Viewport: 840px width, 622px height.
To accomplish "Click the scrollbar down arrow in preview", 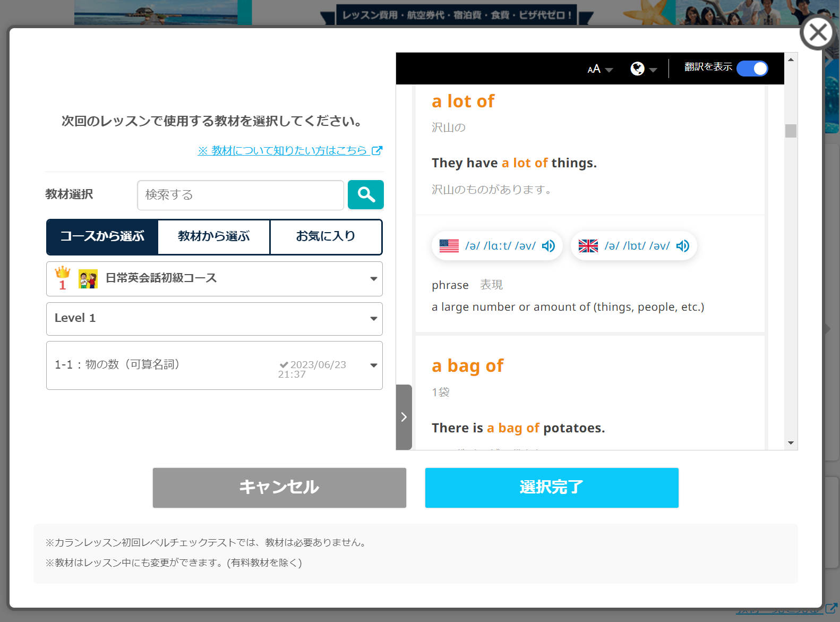I will (x=791, y=443).
